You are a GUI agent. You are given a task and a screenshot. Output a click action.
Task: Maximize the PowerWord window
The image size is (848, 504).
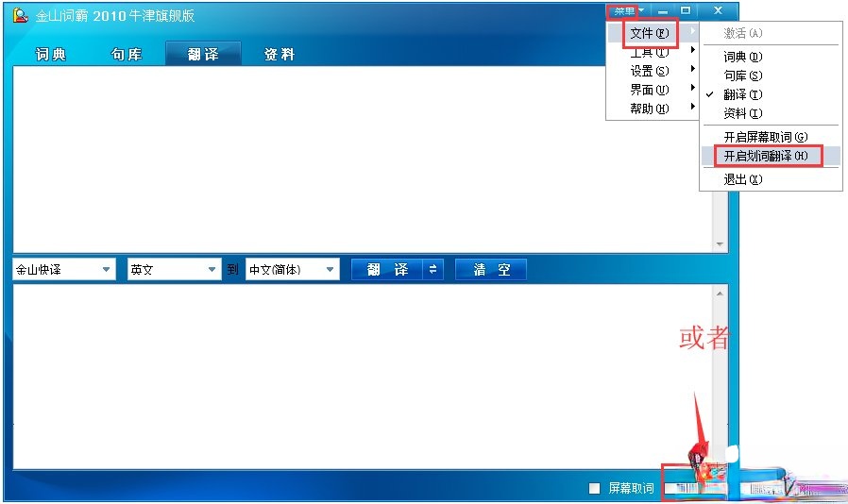[686, 10]
